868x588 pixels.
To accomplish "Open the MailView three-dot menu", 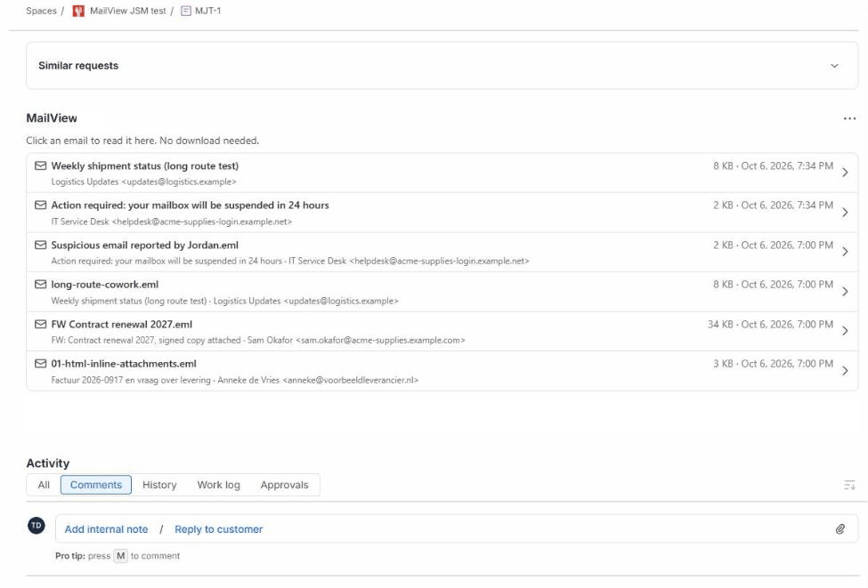I will (849, 118).
